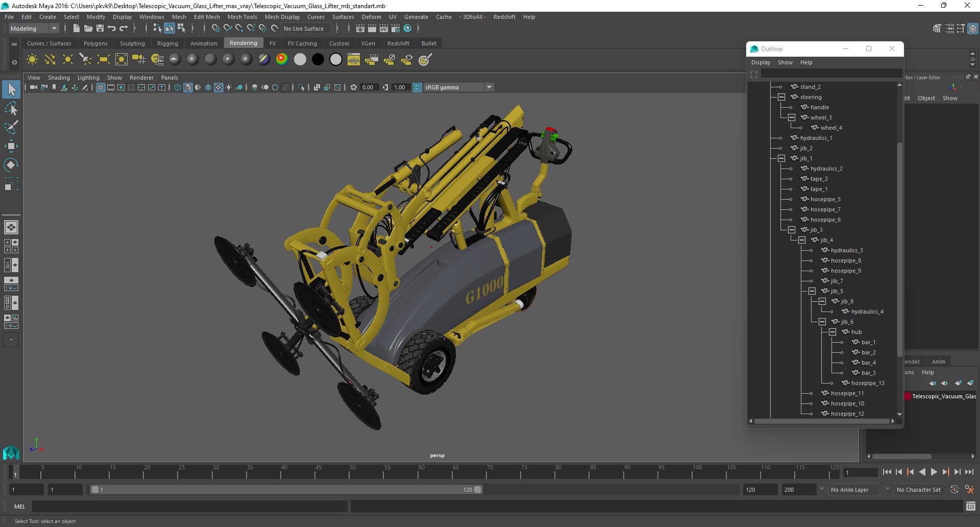Click the MEL command language label
The width and height of the screenshot is (980, 527).
click(19, 507)
